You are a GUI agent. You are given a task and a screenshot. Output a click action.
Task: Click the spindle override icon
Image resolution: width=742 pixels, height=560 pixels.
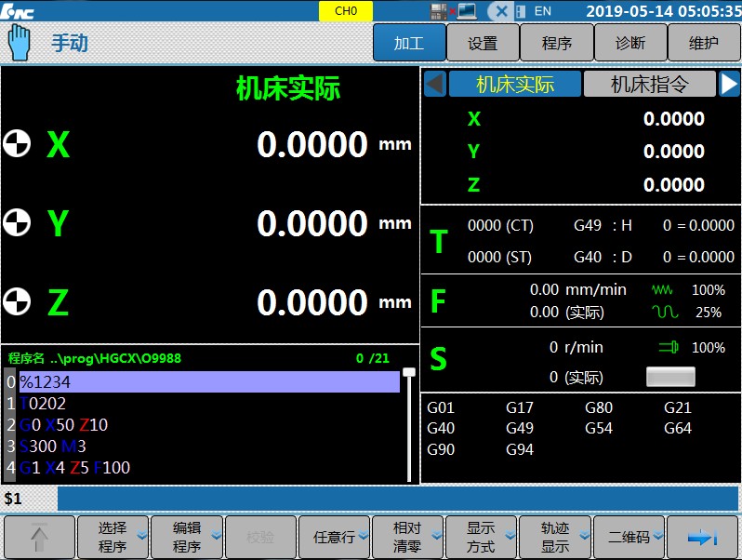669,347
